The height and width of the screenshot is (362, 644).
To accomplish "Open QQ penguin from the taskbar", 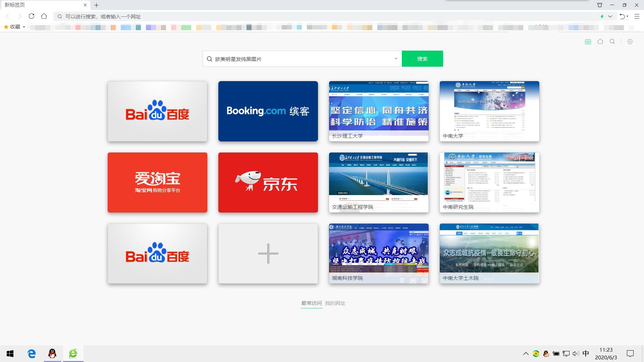I will (52, 354).
